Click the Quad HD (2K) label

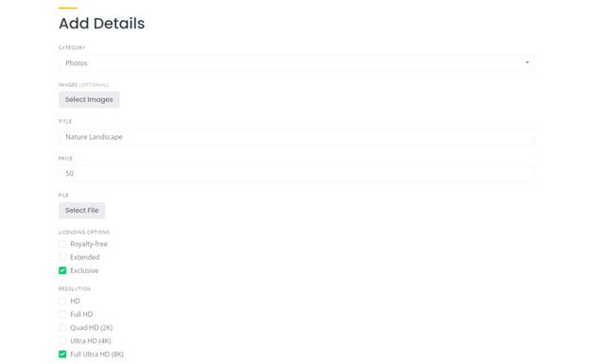pyautogui.click(x=92, y=327)
